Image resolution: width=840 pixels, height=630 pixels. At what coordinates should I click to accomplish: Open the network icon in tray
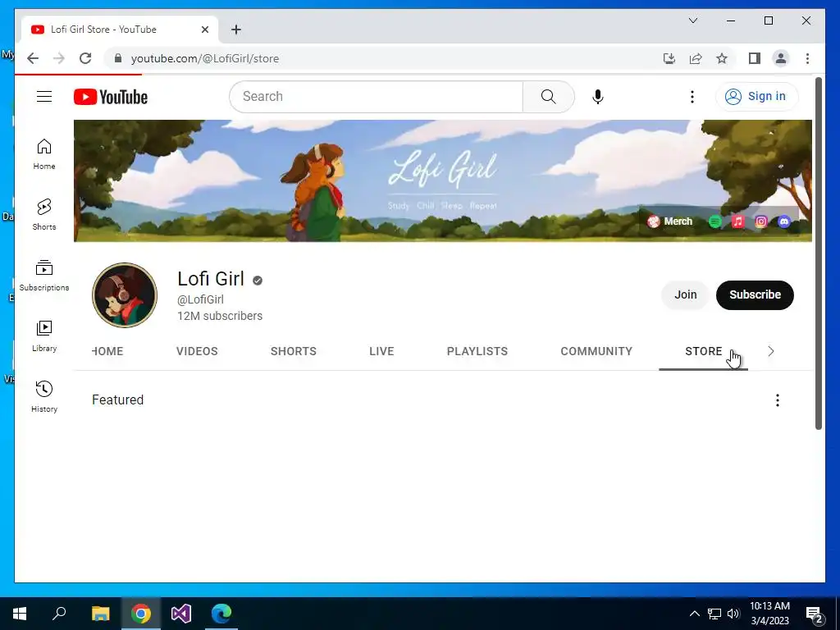714,614
